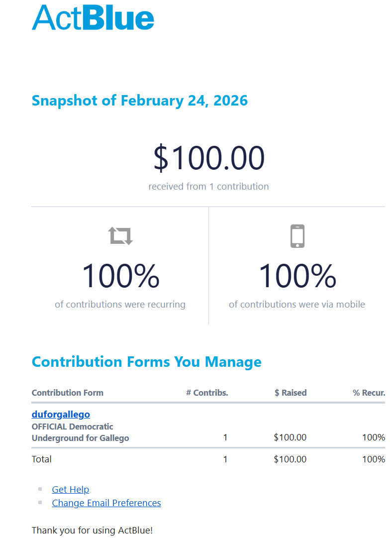
Task: Click the $100.00 total amount
Action: (208, 158)
